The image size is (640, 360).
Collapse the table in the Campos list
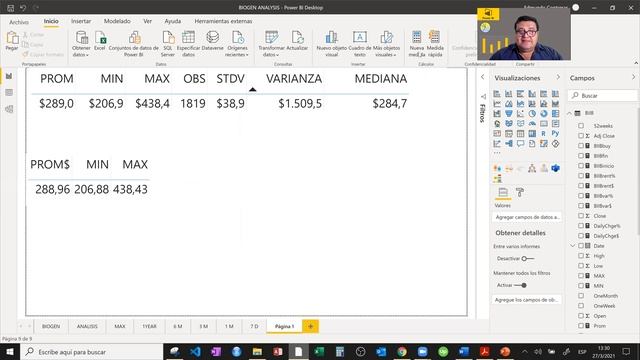pyautogui.click(x=569, y=113)
